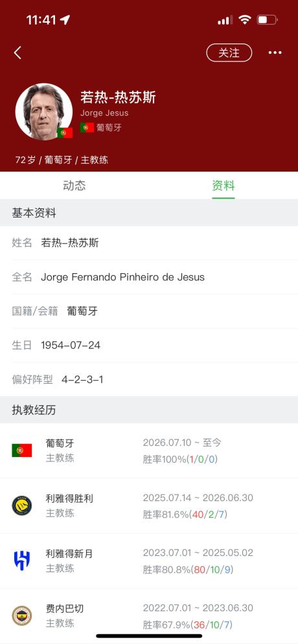Open 利雅得新月 coaching entry
The image size is (298, 644).
point(149,561)
